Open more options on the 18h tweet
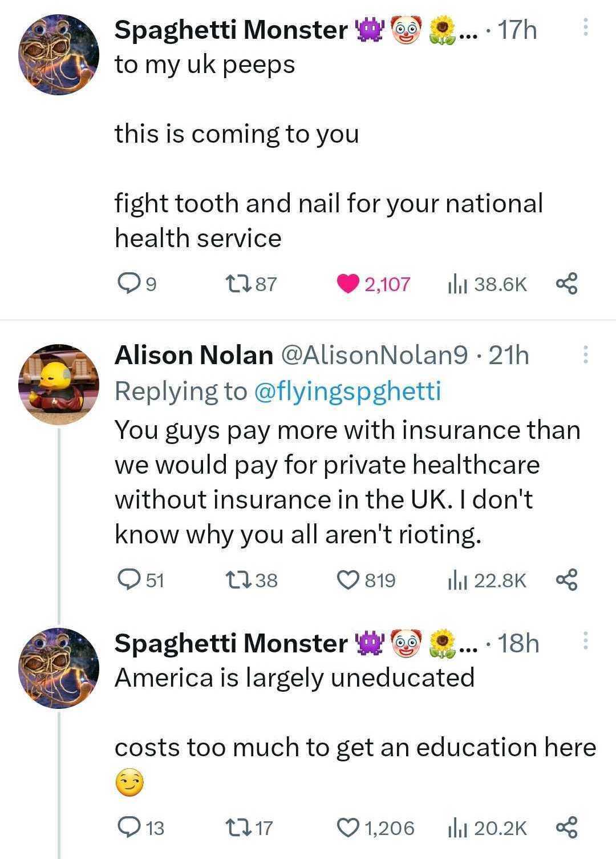 click(585, 642)
